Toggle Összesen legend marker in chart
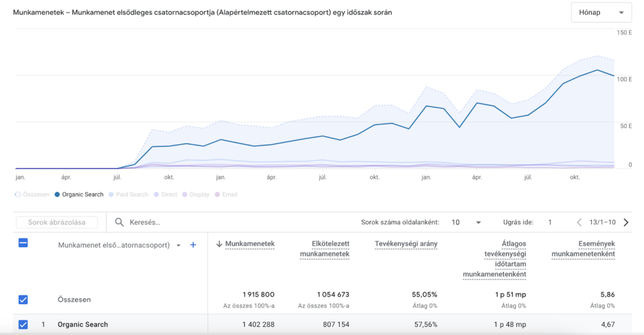This screenshot has height=335, width=644. click(x=17, y=195)
